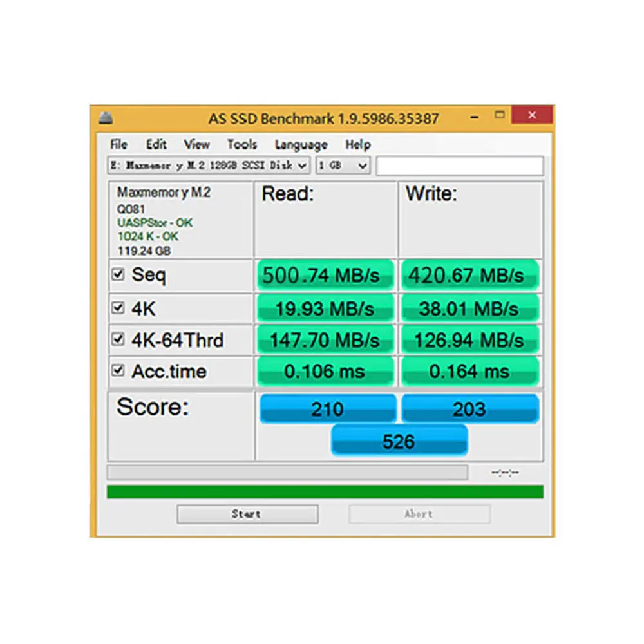Start the benchmark with Start button
644x644 pixels.
(247, 514)
